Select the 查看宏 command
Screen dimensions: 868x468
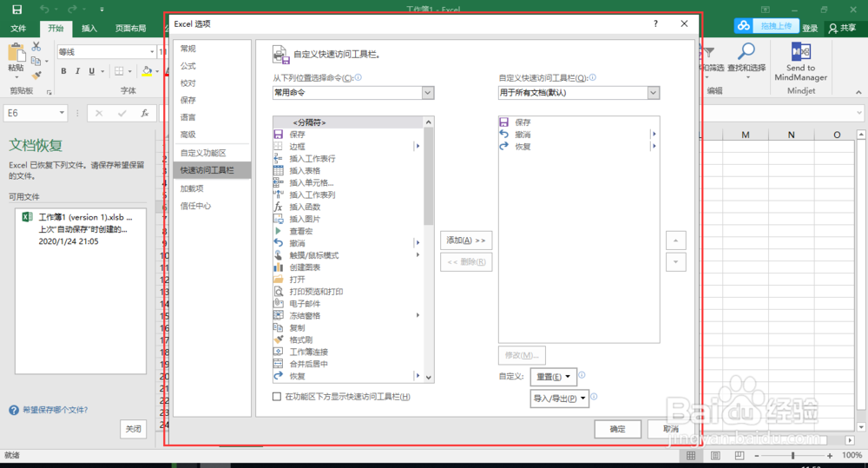coord(348,231)
